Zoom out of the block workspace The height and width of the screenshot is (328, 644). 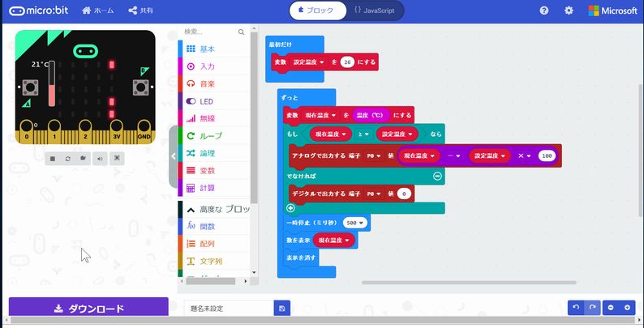click(610, 308)
